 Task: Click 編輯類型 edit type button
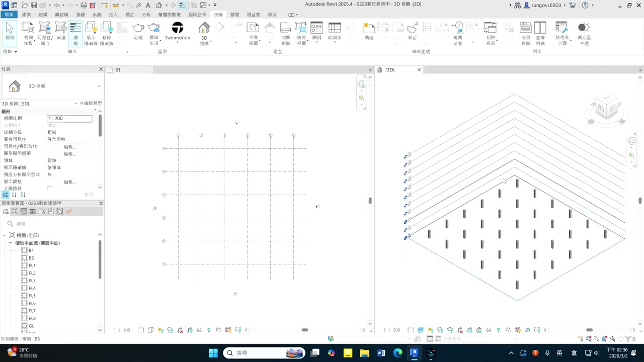pyautogui.click(x=91, y=104)
